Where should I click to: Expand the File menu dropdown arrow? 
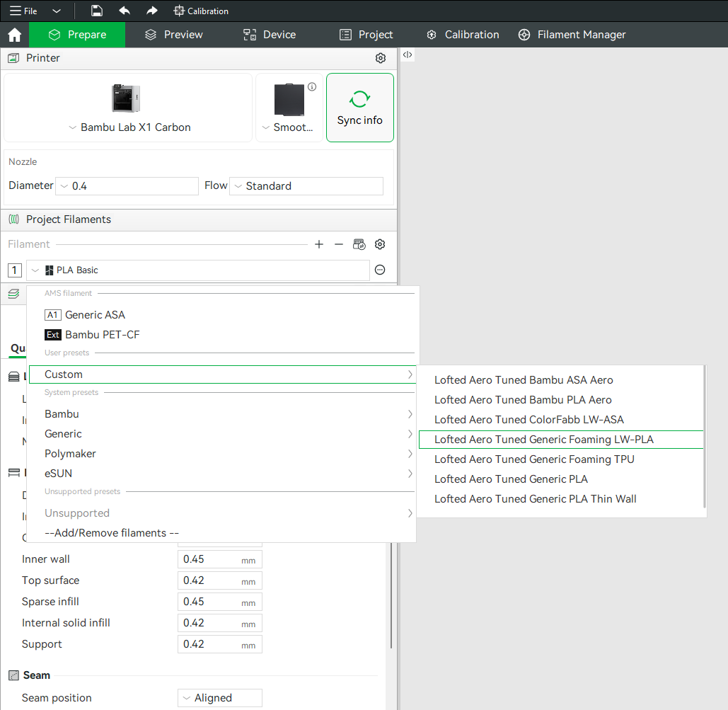(56, 11)
